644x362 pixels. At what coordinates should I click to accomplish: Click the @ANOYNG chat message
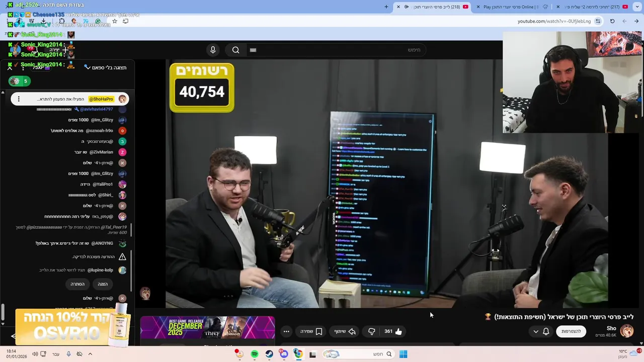(x=80, y=243)
